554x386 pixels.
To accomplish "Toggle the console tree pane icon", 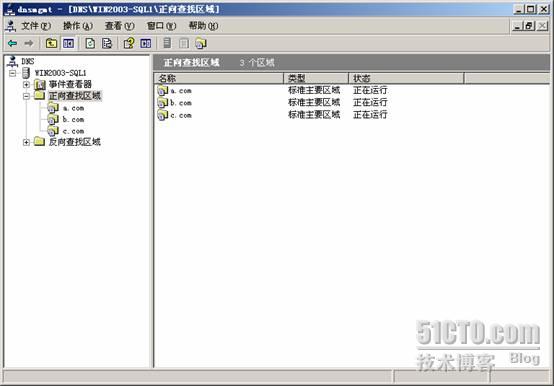I will pyautogui.click(x=69, y=43).
